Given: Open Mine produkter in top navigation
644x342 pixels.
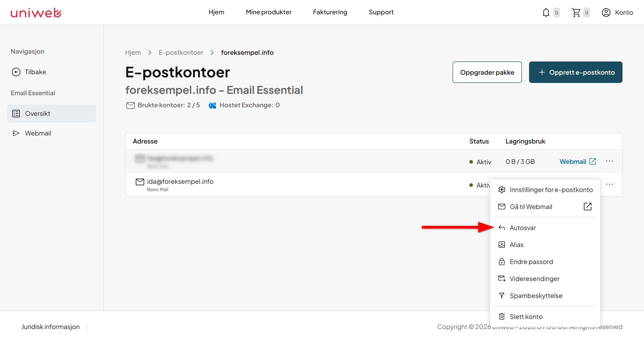Looking at the screenshot, I should tap(269, 12).
